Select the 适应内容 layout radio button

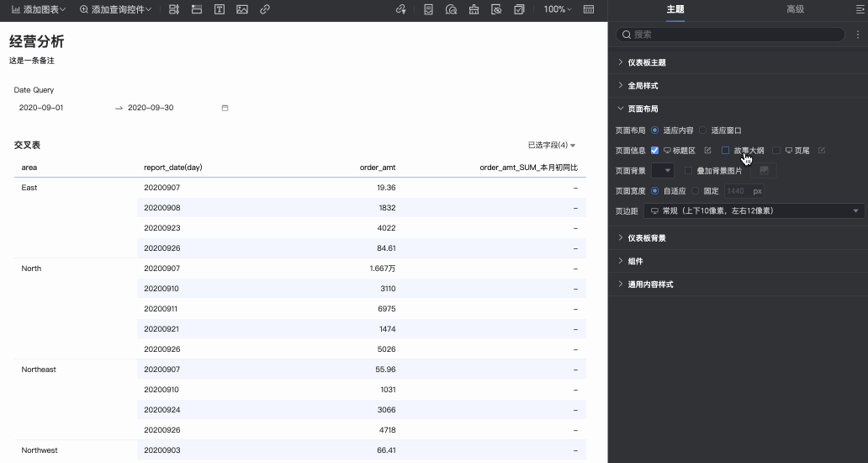(x=655, y=130)
